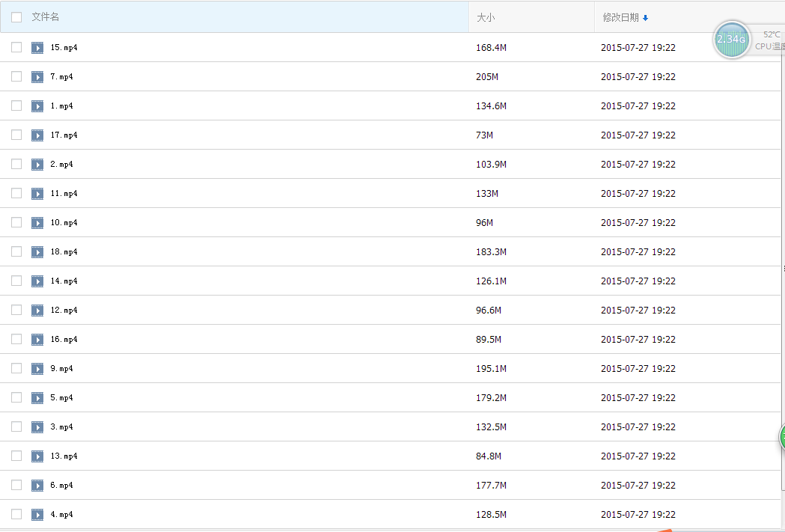Check the box for 1.mp4
Screen dimensions: 785x532
coord(16,106)
